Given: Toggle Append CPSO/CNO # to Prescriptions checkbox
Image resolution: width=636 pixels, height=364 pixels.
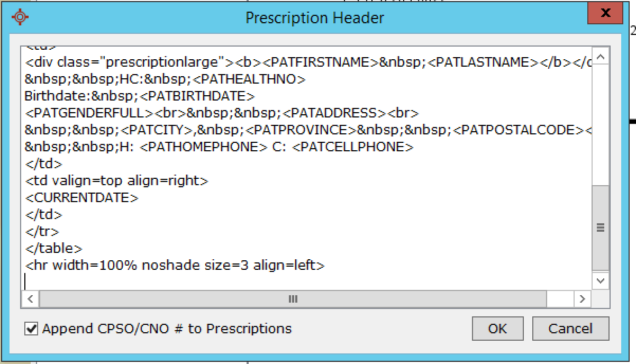Looking at the screenshot, I should point(32,329).
